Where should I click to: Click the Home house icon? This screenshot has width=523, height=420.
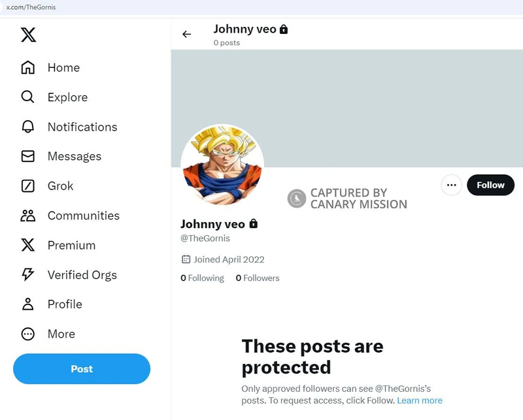tap(28, 68)
